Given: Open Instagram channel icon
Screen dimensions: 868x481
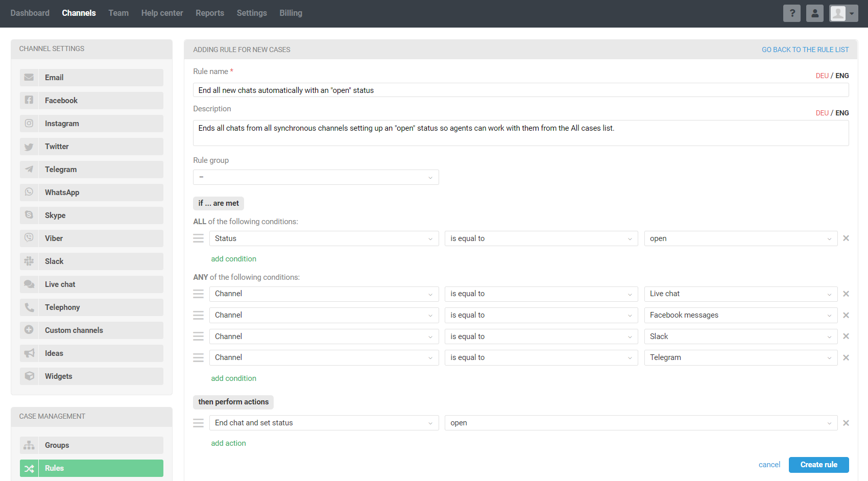Looking at the screenshot, I should click(29, 124).
